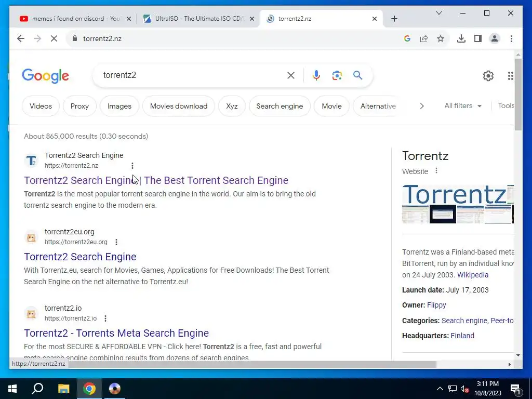This screenshot has height=399, width=532.
Task: Click the Google icon in address bar
Action: pos(407,38)
